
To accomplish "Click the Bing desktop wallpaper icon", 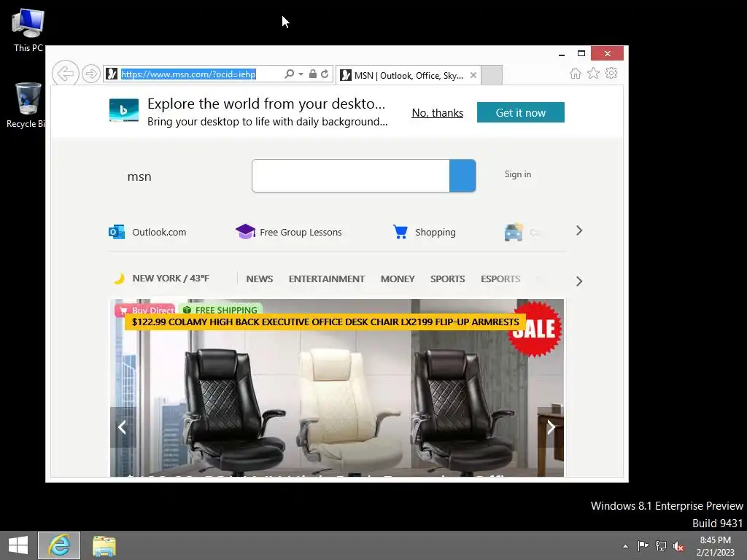I will 124,110.
